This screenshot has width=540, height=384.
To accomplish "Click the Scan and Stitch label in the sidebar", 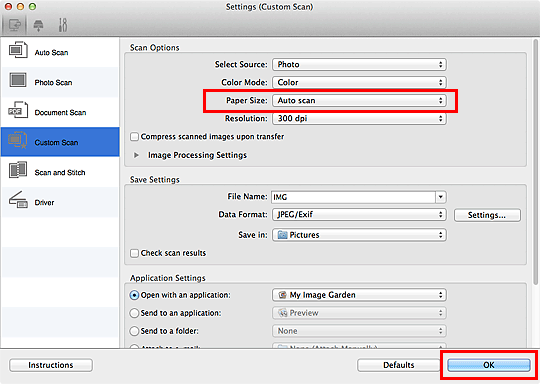I will click(60, 173).
